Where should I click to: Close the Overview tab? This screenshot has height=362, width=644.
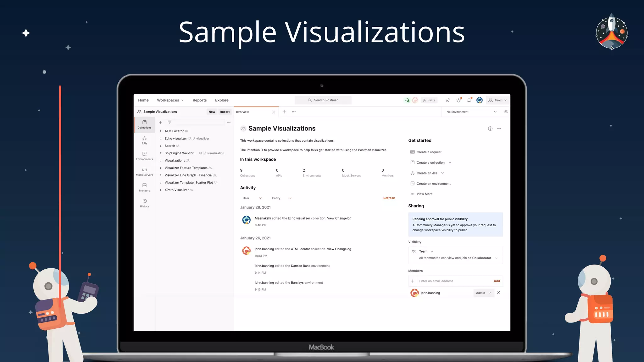[273, 112]
